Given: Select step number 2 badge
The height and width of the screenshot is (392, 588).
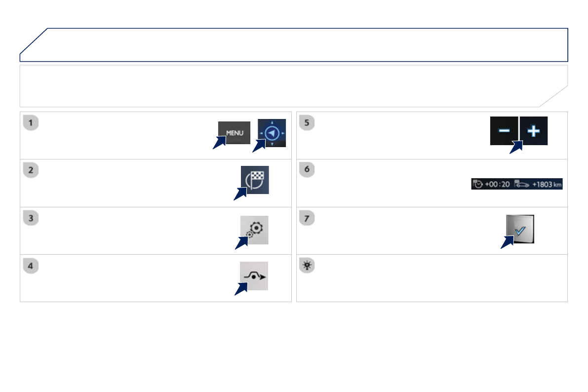Looking at the screenshot, I should tap(31, 170).
